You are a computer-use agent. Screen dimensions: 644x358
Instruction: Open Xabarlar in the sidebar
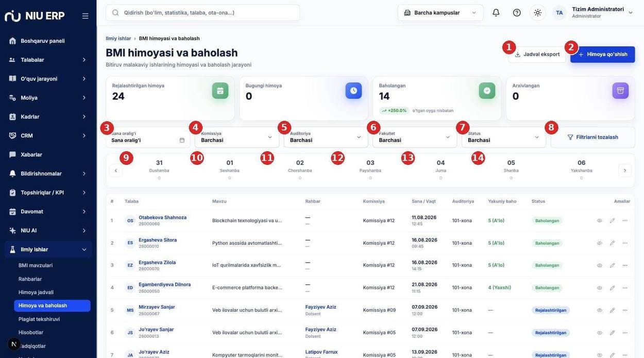tap(48, 155)
